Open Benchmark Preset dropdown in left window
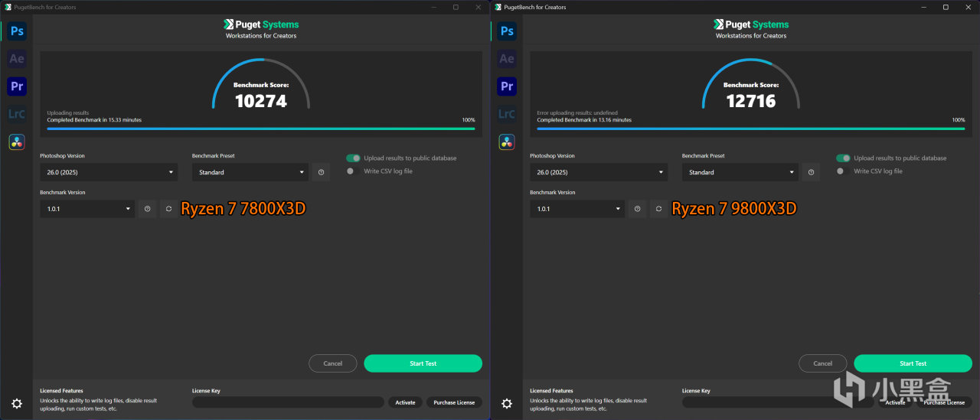The height and width of the screenshot is (420, 980). click(250, 172)
